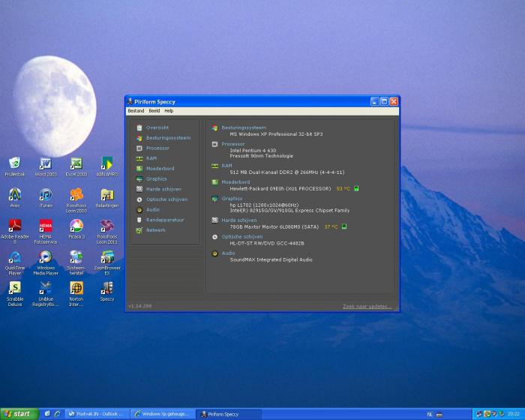Minimize the Piriform Speccy window
The image size is (525, 420).
click(x=375, y=101)
